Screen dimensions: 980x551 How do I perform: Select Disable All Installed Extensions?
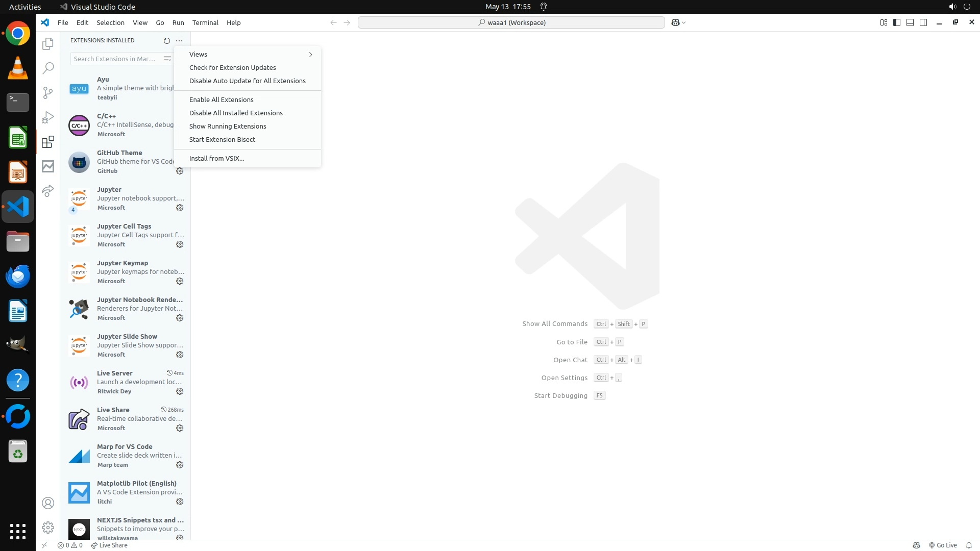236,113
